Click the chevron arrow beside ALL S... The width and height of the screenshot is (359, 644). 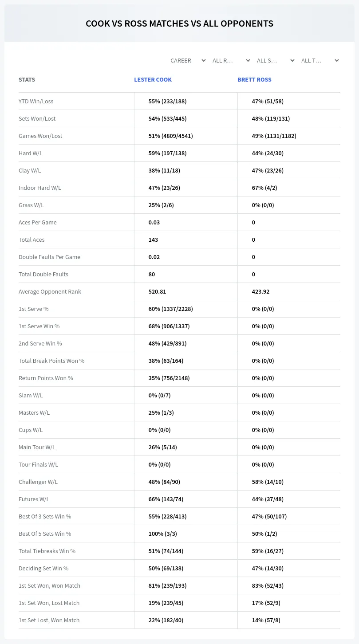[292, 60]
